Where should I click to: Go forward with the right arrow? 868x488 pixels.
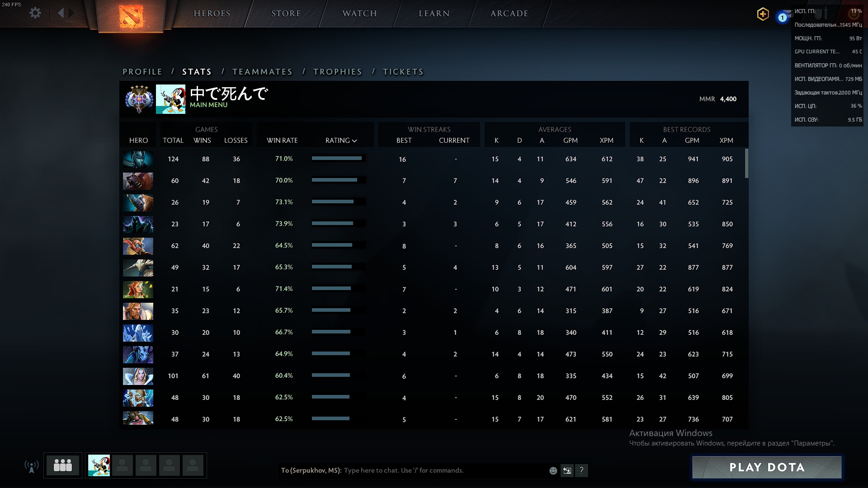coord(71,13)
